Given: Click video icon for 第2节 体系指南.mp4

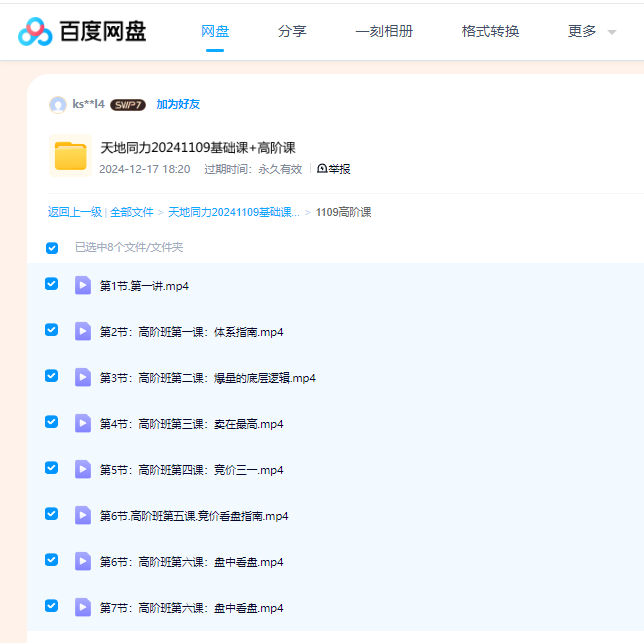Looking at the screenshot, I should (83, 331).
